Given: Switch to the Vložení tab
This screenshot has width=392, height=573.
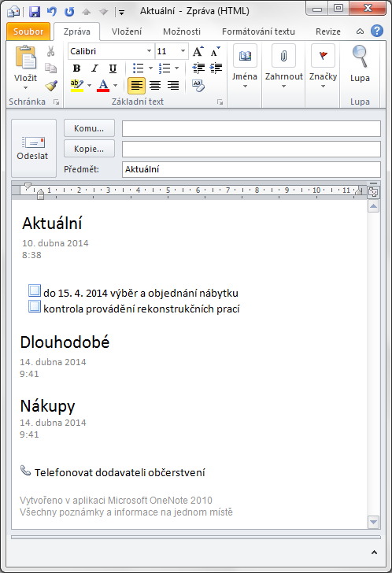Looking at the screenshot, I should pyautogui.click(x=127, y=31).
